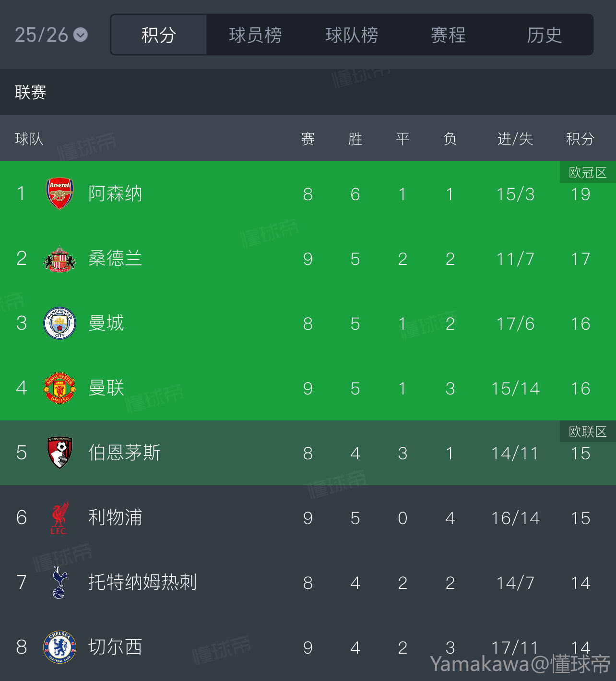The width and height of the screenshot is (616, 681).
Task: Tap the Manchester United crest icon
Action: pyautogui.click(x=59, y=388)
